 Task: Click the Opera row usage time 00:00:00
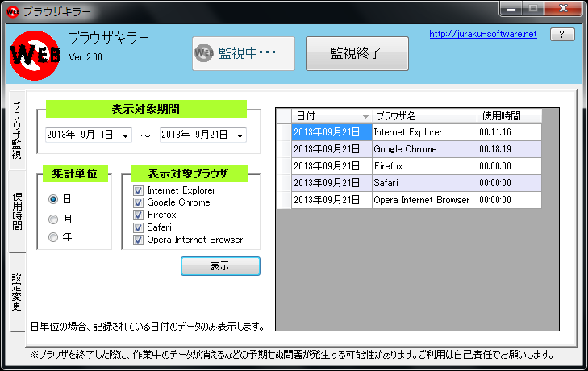509,200
